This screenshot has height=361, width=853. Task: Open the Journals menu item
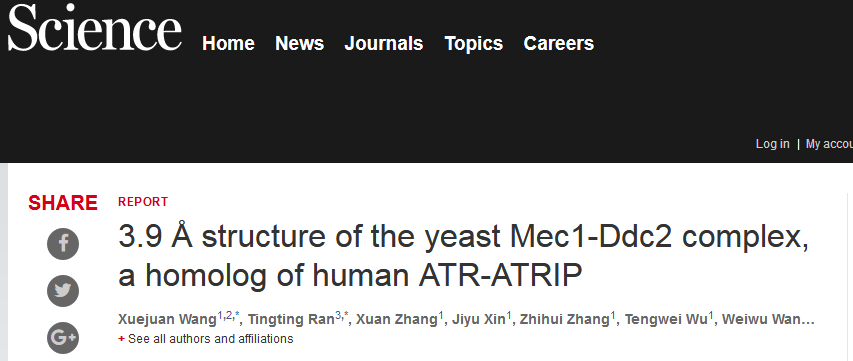(x=384, y=43)
